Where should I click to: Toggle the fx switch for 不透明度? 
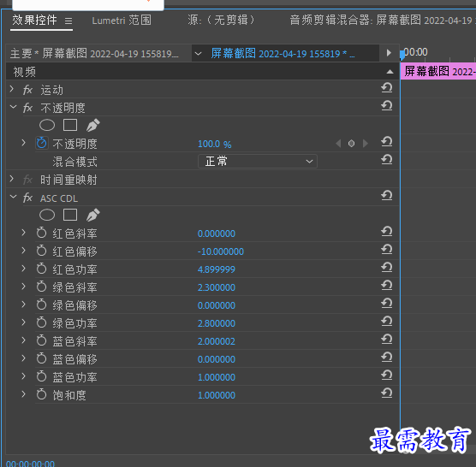27,108
